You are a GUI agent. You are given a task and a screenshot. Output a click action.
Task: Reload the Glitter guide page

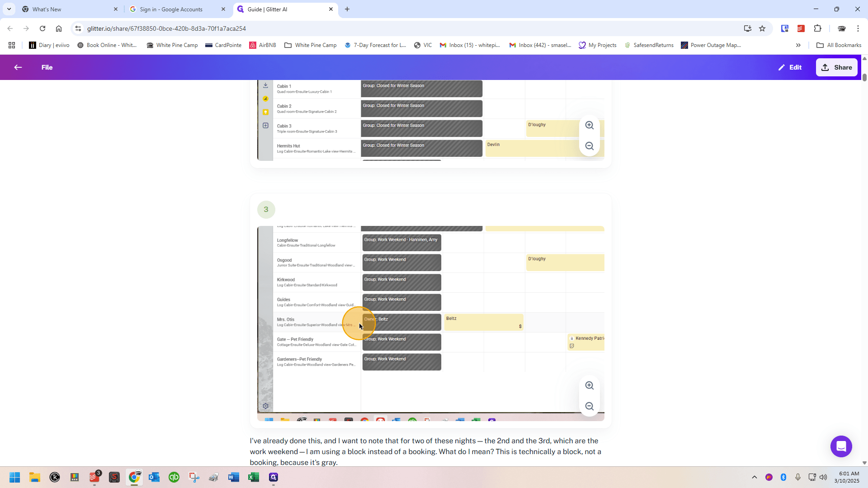pos(42,28)
